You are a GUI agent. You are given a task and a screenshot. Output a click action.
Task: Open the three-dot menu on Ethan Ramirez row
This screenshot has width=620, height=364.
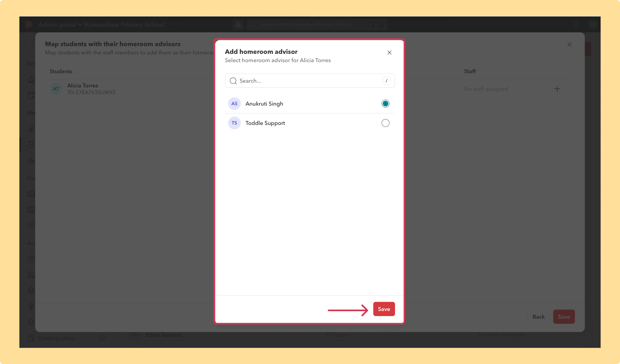tap(574, 335)
